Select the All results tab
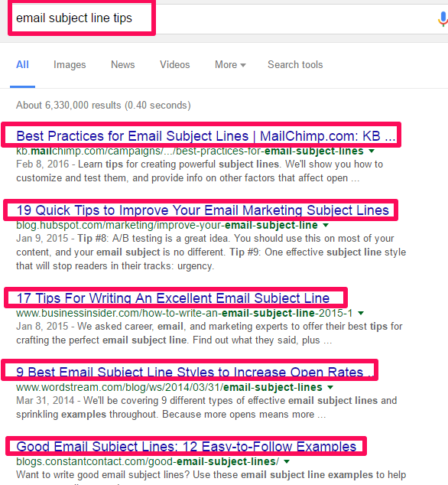This screenshot has width=448, height=485. tap(22, 65)
